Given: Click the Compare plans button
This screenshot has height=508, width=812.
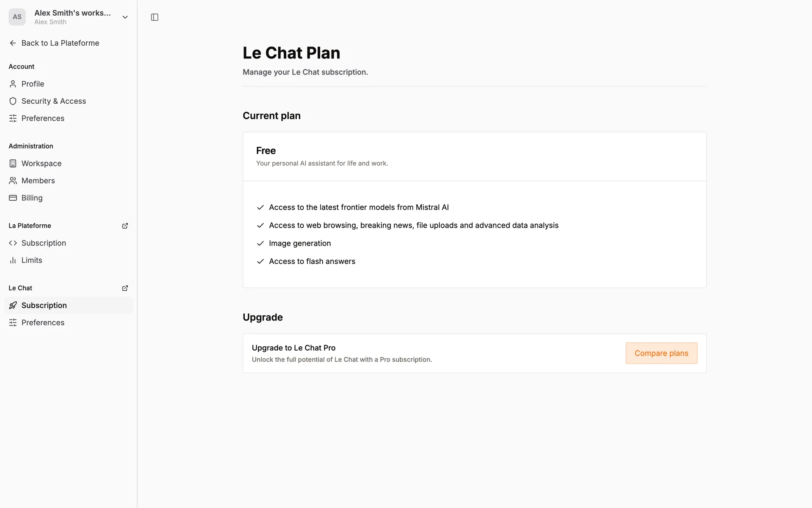Looking at the screenshot, I should click(661, 353).
